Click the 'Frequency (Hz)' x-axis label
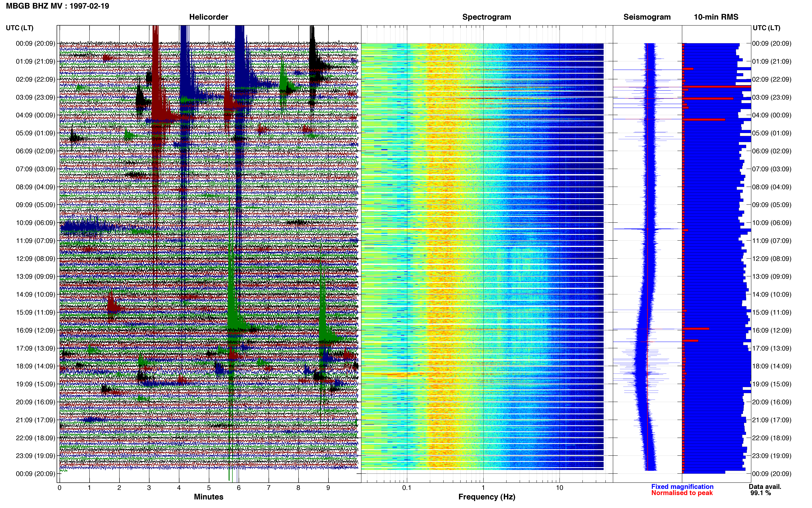 (x=487, y=497)
